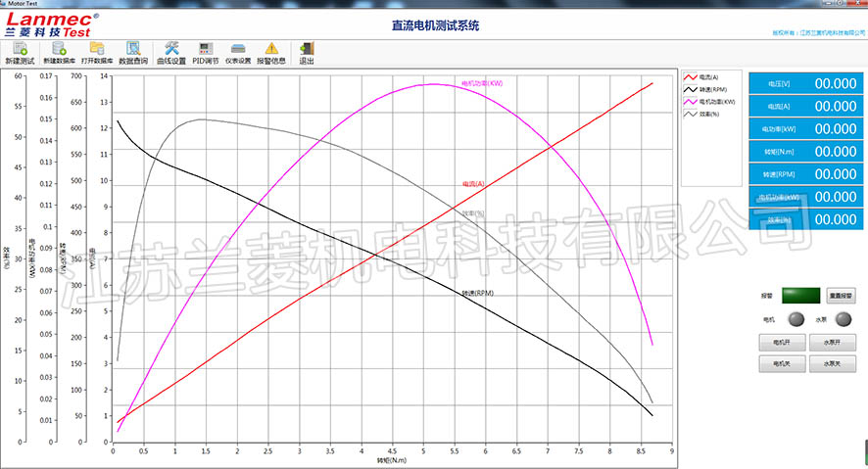The width and height of the screenshot is (868, 469).
Task: Click the 仪表设置 (Instrument Settings) icon
Action: [x=238, y=49]
